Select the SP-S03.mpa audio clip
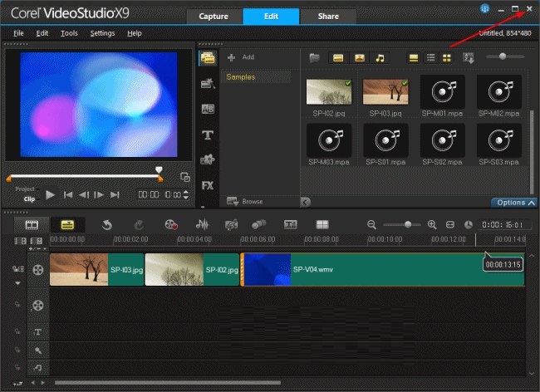 499,140
